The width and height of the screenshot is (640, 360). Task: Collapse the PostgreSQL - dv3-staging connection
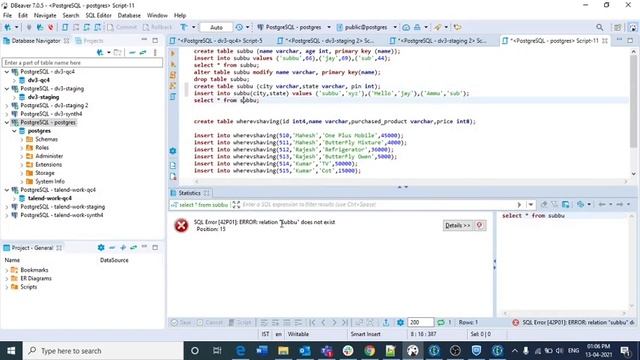pos(7,89)
